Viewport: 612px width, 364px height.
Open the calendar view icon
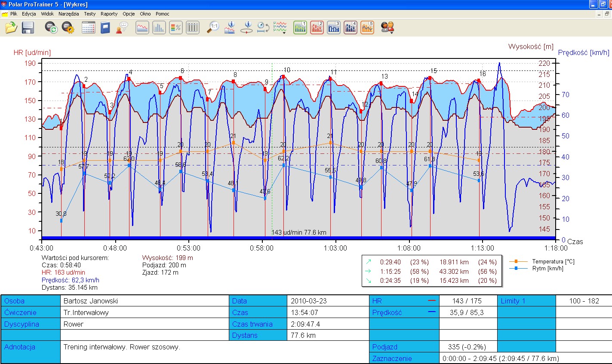pos(88,28)
